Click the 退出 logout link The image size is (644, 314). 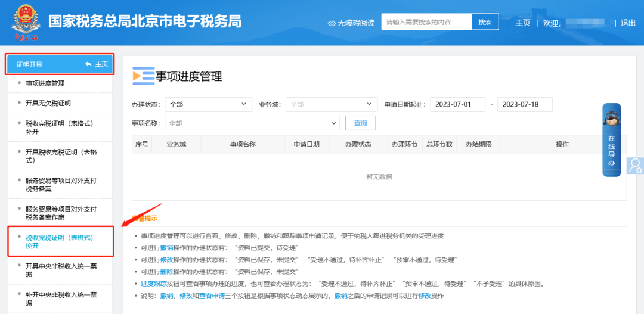click(x=628, y=23)
